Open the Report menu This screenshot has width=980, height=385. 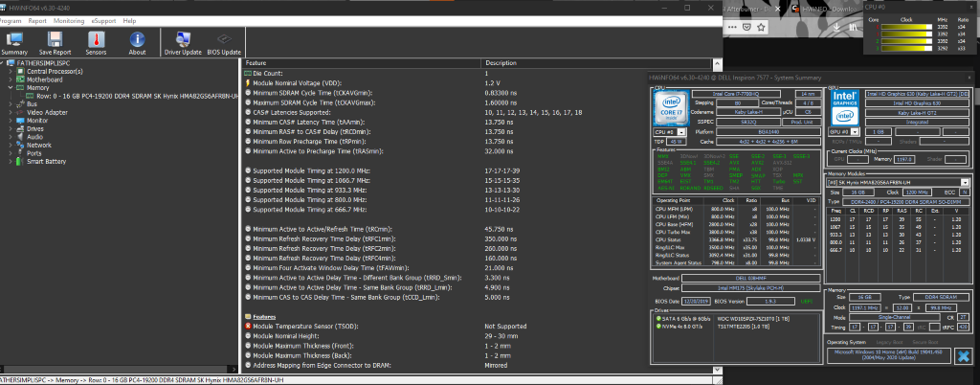point(37,21)
